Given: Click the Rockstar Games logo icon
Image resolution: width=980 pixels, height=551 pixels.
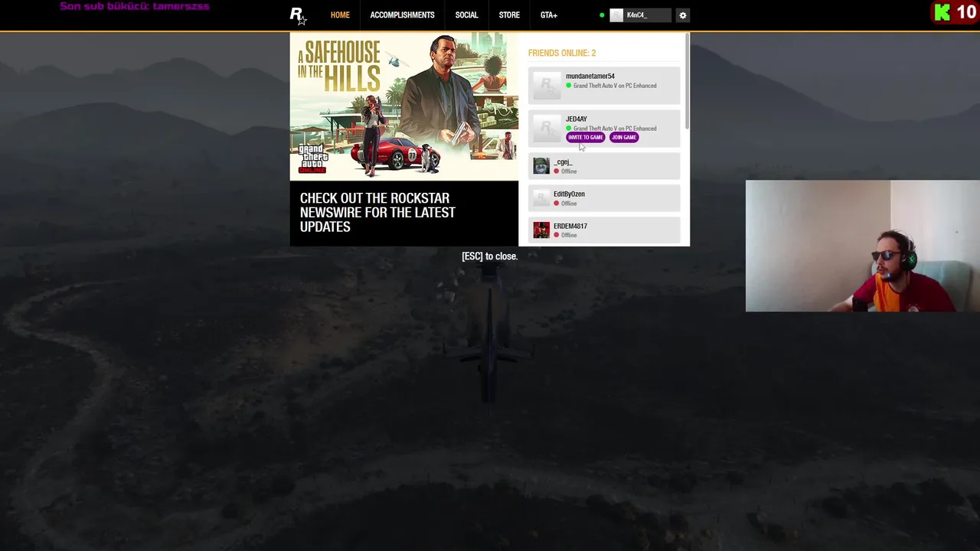Looking at the screenshot, I should [x=298, y=15].
